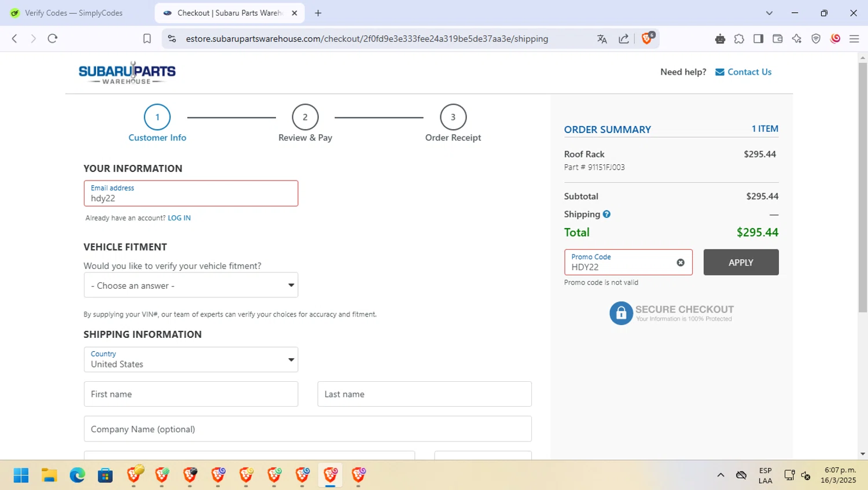This screenshot has height=490, width=868.
Task: View site information in the address bar
Action: pos(172,39)
